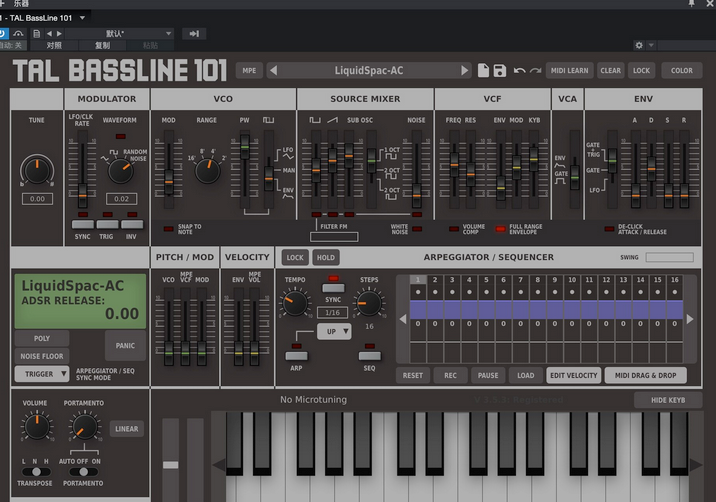Go to previous host preset arrow
This screenshot has height=502, width=716.
49,33
